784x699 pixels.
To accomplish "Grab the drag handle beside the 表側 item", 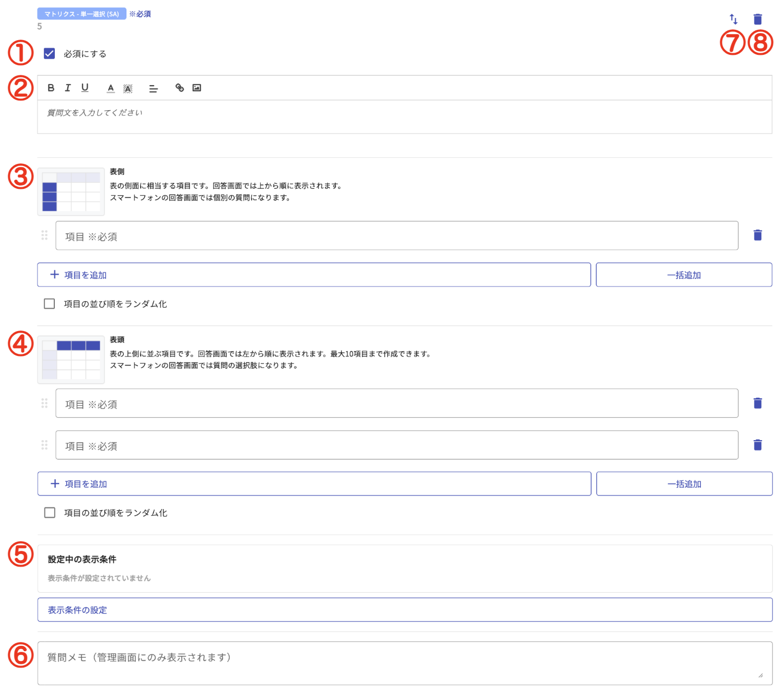I will 45,236.
